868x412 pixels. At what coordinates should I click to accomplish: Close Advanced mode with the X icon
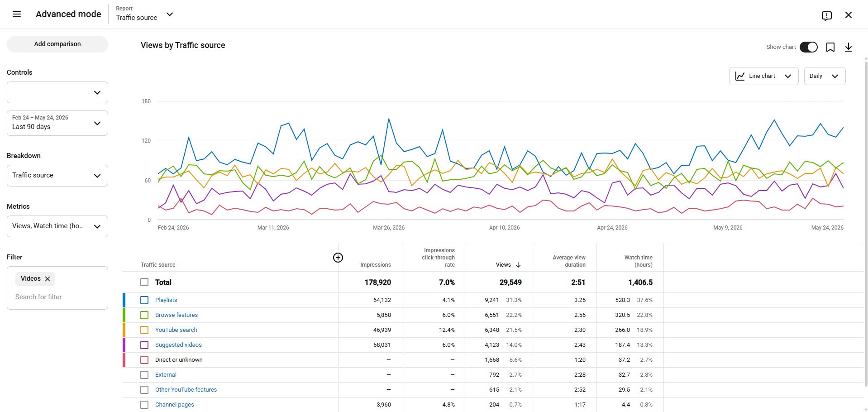[x=849, y=15]
